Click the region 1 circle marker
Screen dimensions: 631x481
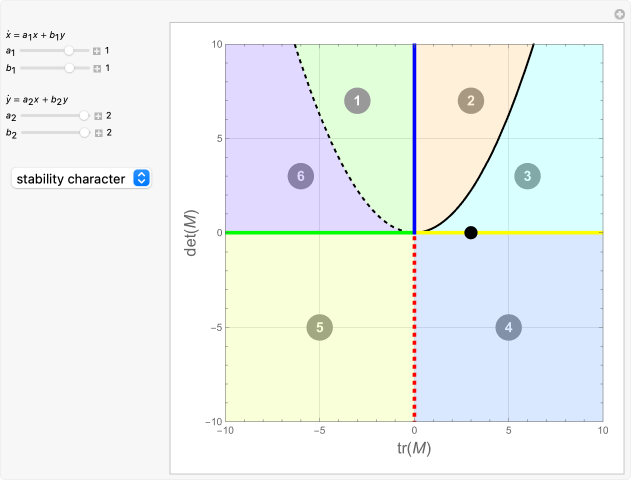click(x=357, y=100)
